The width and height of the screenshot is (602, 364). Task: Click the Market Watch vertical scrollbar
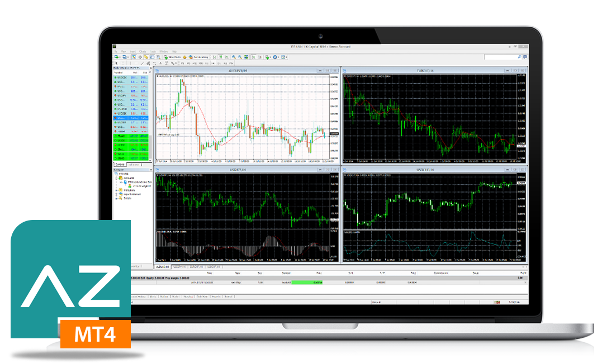[150, 117]
